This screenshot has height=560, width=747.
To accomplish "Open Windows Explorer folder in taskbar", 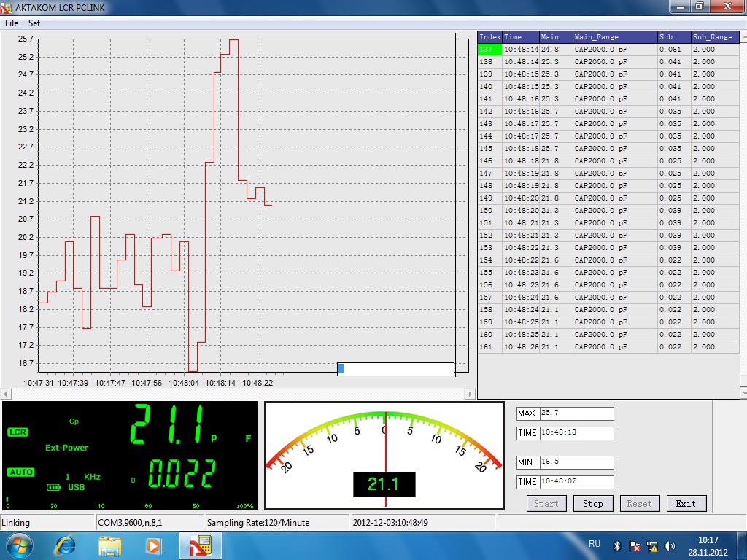I will click(x=109, y=545).
